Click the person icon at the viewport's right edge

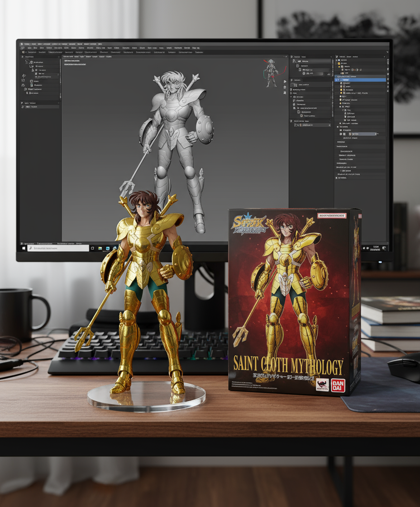click(x=285, y=93)
